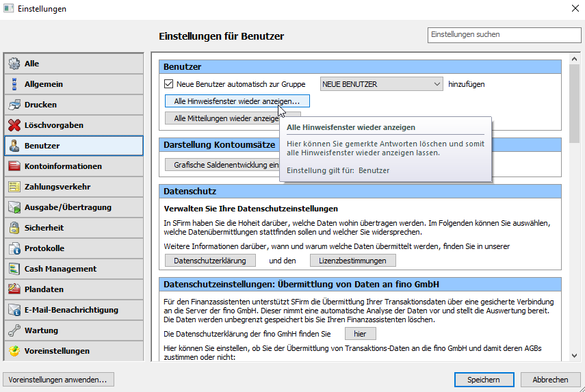
Task: Click Abbrechen to cancel
Action: coord(550,380)
